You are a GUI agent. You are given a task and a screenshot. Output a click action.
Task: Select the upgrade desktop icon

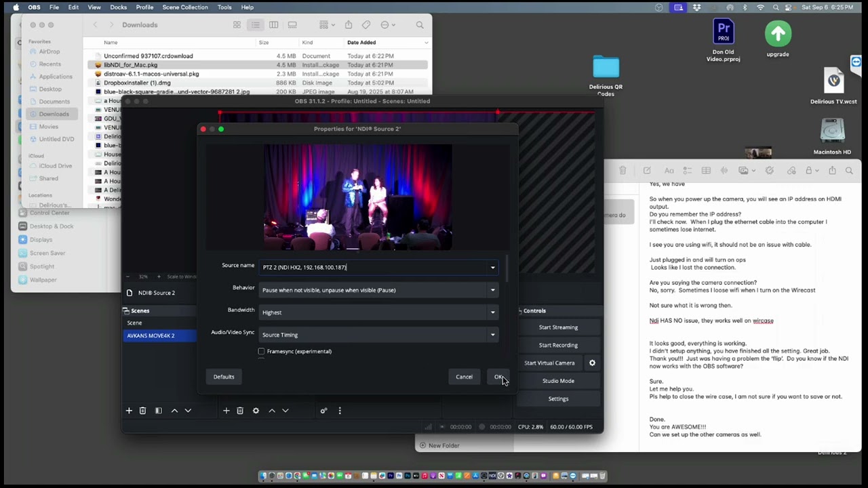pos(778,39)
